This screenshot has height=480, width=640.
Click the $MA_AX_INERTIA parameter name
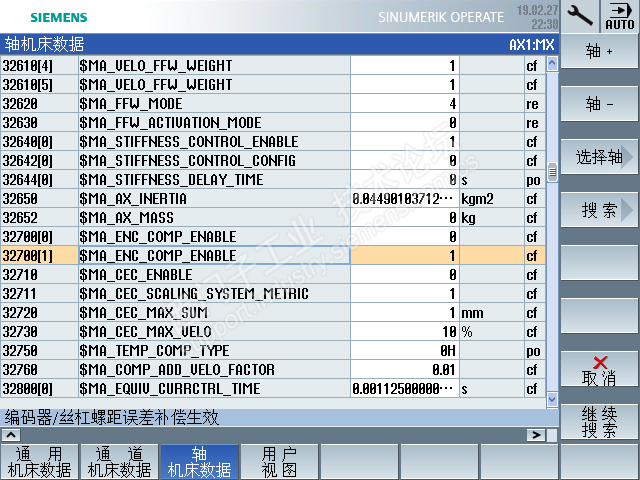tap(133, 199)
